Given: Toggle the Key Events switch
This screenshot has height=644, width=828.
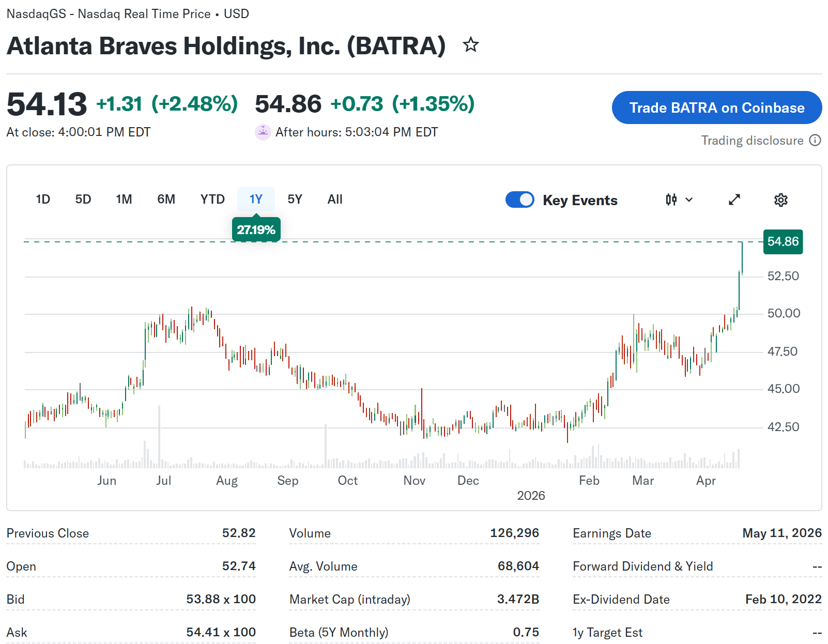Looking at the screenshot, I should [520, 200].
